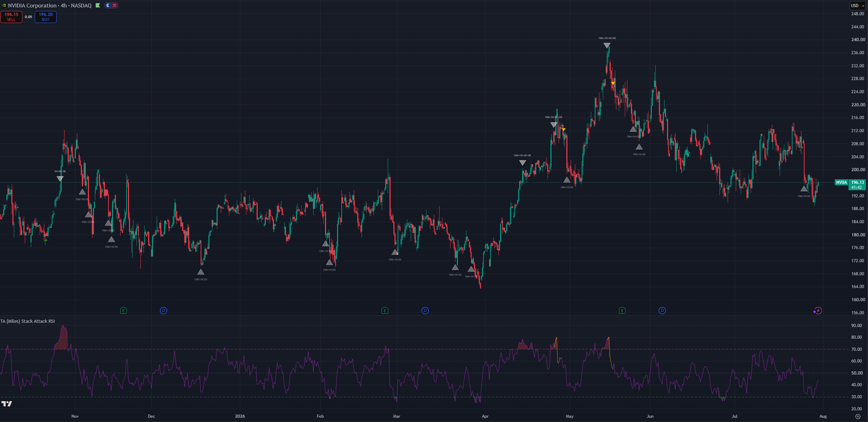Screen dimensions: 868x422
Task: Open the dividend D marker between Mar and Apr
Action: pos(425,311)
